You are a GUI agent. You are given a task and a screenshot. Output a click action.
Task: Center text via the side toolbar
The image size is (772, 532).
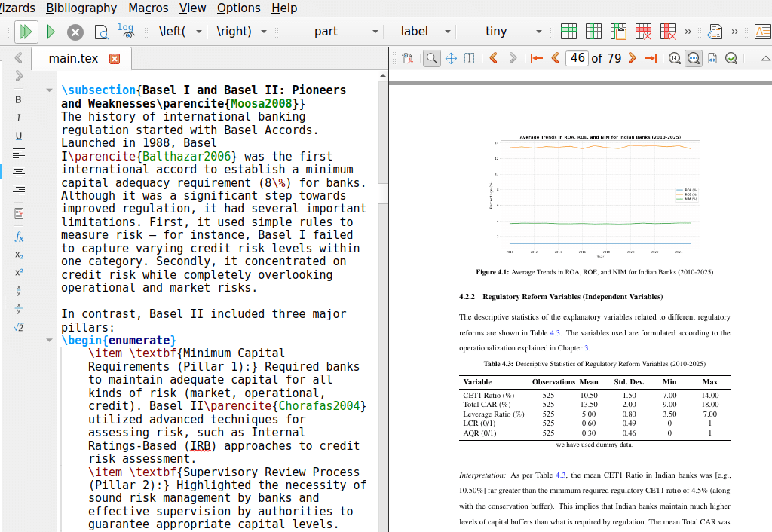(18, 171)
